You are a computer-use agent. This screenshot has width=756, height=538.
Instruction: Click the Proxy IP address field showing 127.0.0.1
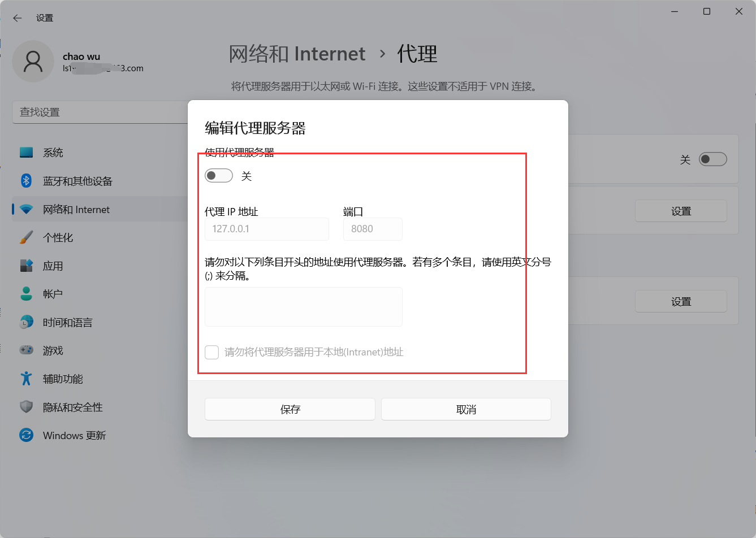(x=266, y=229)
